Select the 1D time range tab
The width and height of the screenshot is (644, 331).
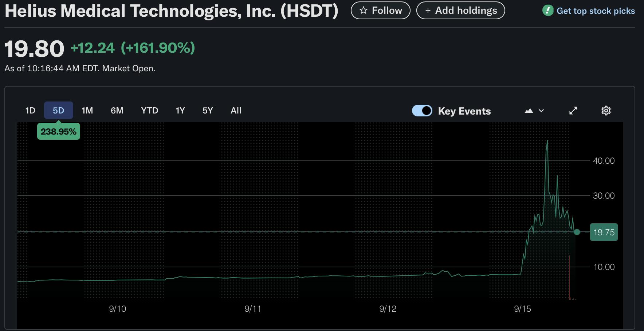pyautogui.click(x=30, y=111)
